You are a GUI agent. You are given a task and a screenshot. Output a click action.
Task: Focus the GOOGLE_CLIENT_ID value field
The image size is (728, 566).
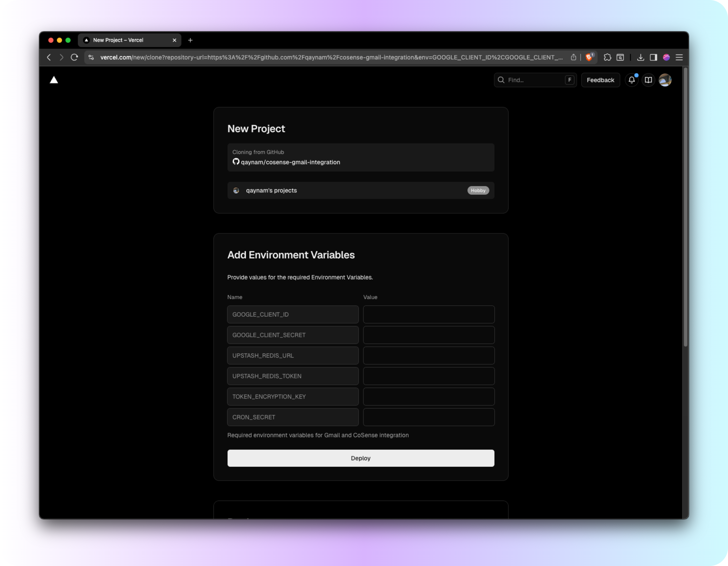click(429, 315)
